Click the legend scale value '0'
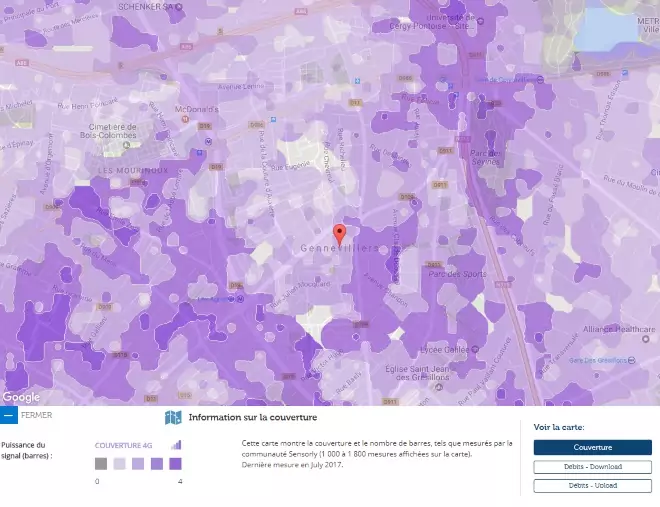The height and width of the screenshot is (507, 660). [97, 481]
